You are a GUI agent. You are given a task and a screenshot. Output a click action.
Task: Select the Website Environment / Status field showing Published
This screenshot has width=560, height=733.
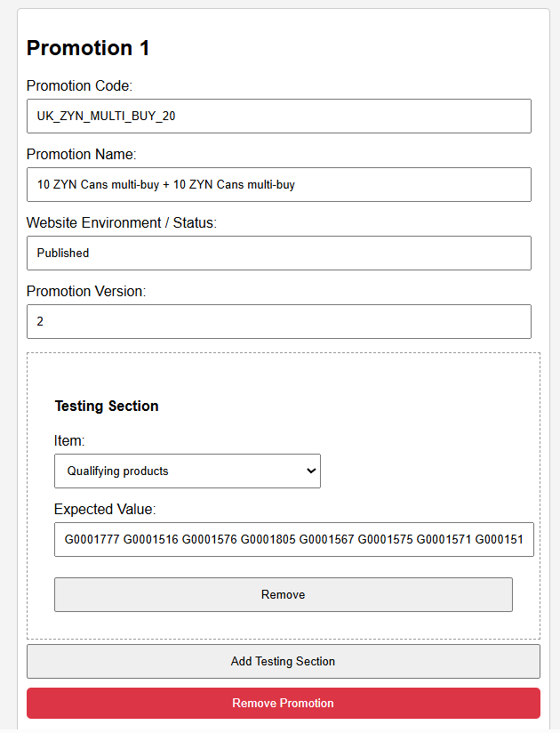coord(279,253)
